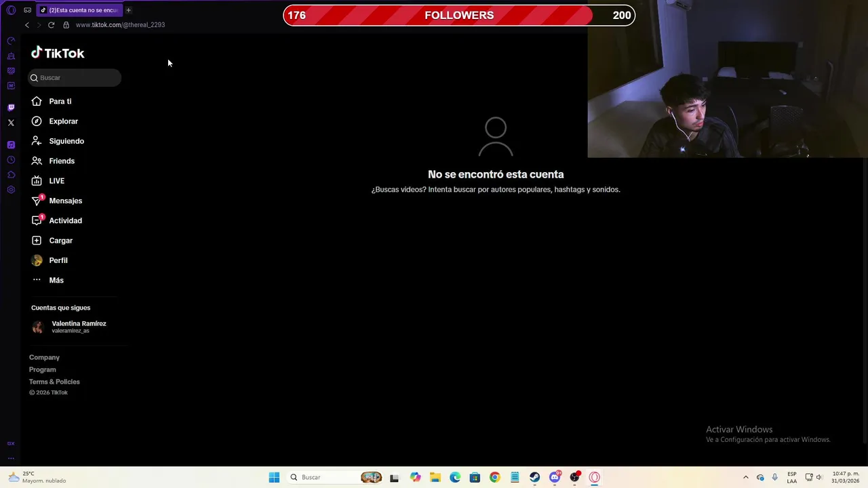Open Steam from taskbar

534,477
